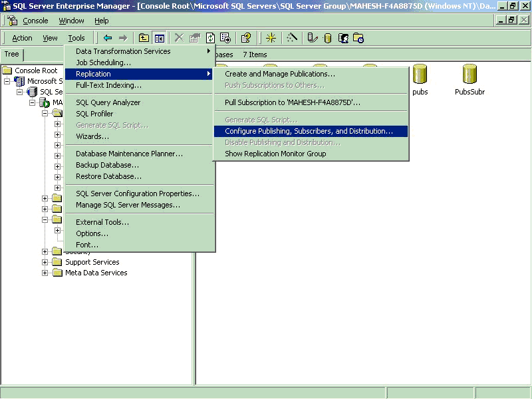
Task: Open Database Maintenance Planner
Action: coord(139,154)
